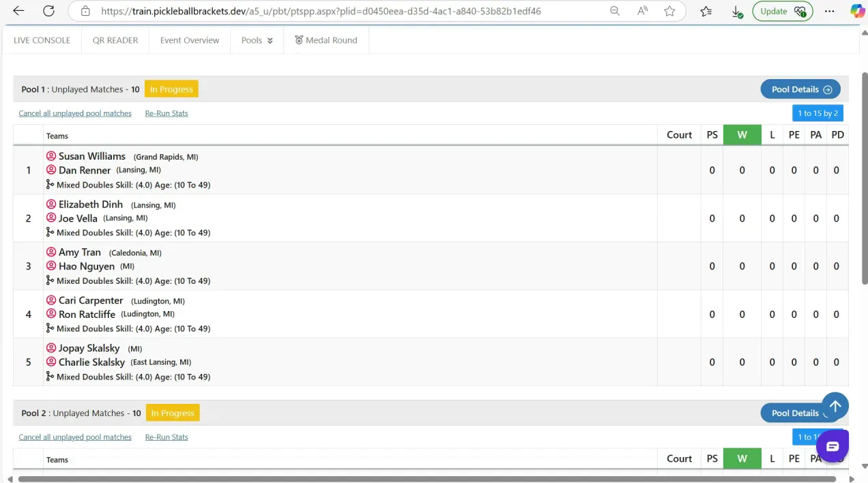
Task: Click Joe Vella player icon
Action: tap(51, 218)
